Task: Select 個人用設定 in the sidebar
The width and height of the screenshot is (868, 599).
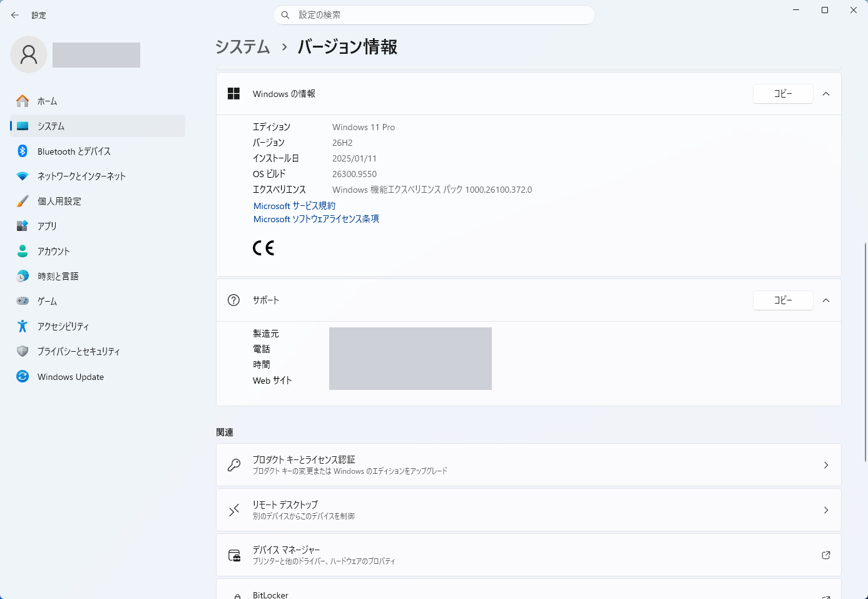Action: [x=98, y=201]
